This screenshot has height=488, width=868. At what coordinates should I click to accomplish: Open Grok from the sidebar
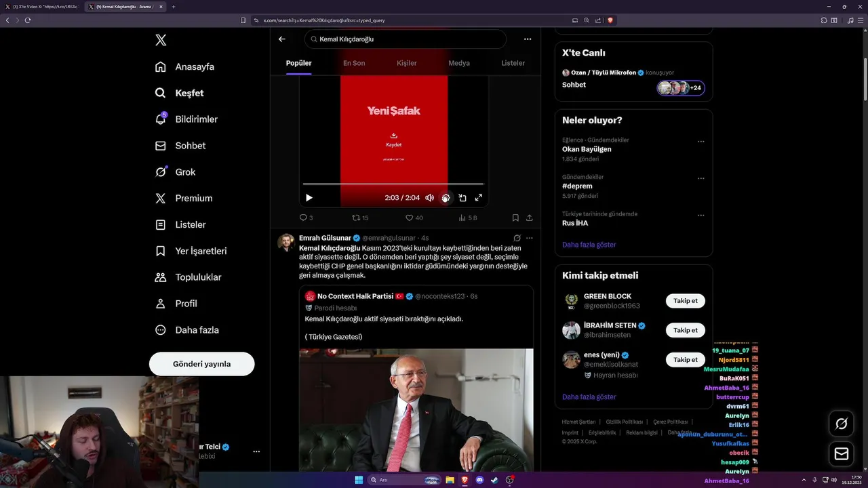(175, 172)
